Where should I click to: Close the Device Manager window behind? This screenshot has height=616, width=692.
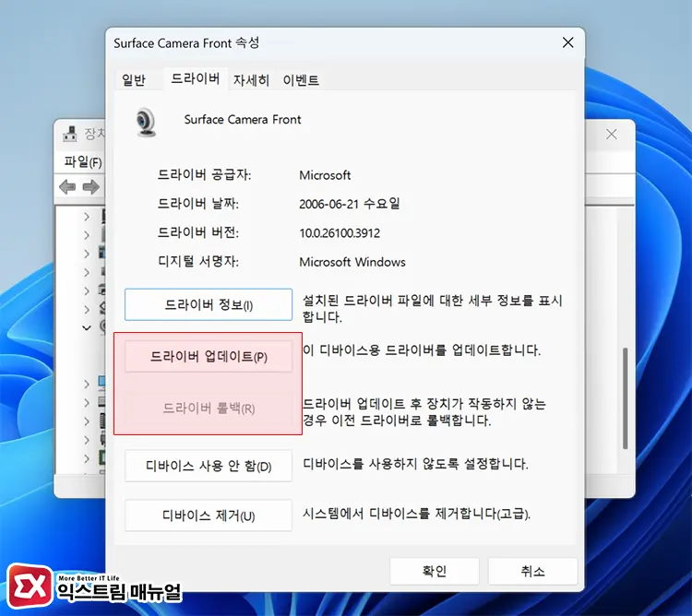pos(611,134)
